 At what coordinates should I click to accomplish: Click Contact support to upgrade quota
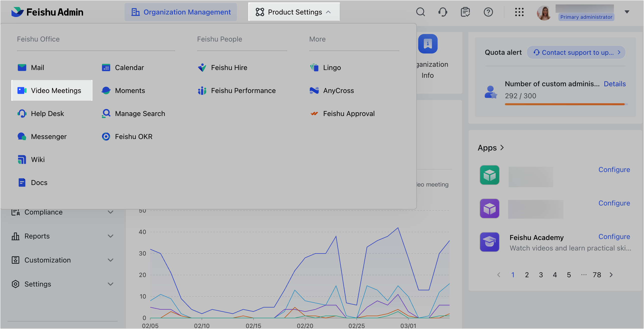(x=576, y=52)
